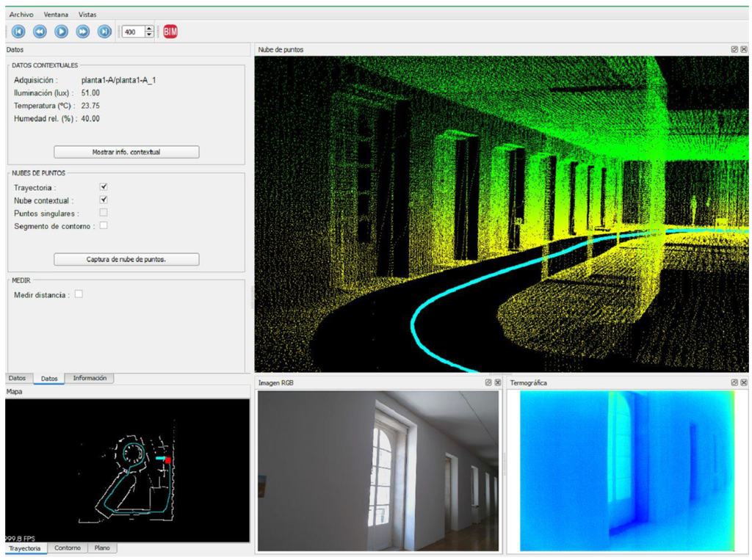Click the Mostrar info. contextual button

(126, 152)
